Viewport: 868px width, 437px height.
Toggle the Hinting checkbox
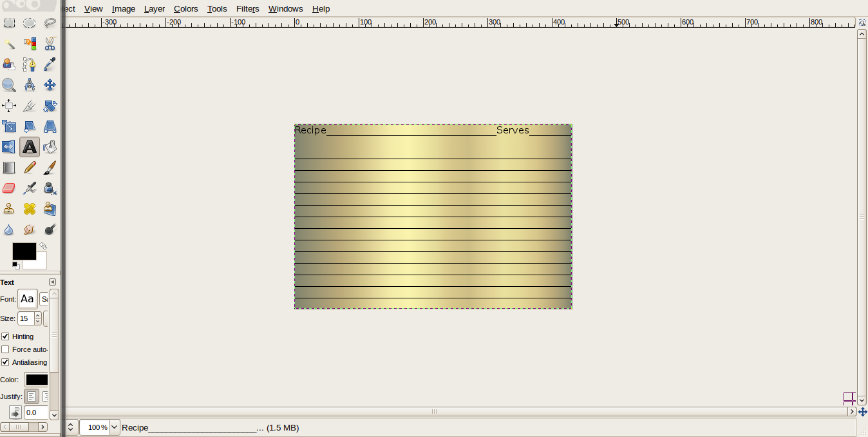5,336
